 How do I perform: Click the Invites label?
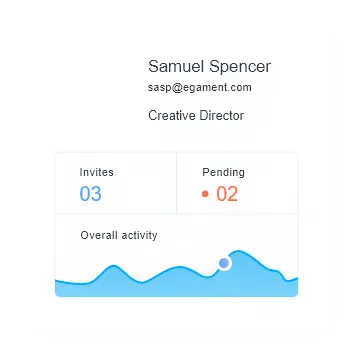click(97, 172)
